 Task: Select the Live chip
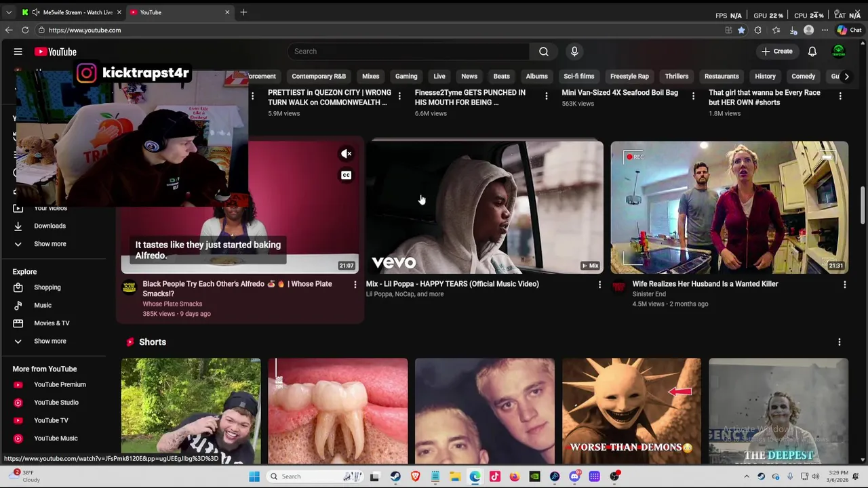point(439,77)
